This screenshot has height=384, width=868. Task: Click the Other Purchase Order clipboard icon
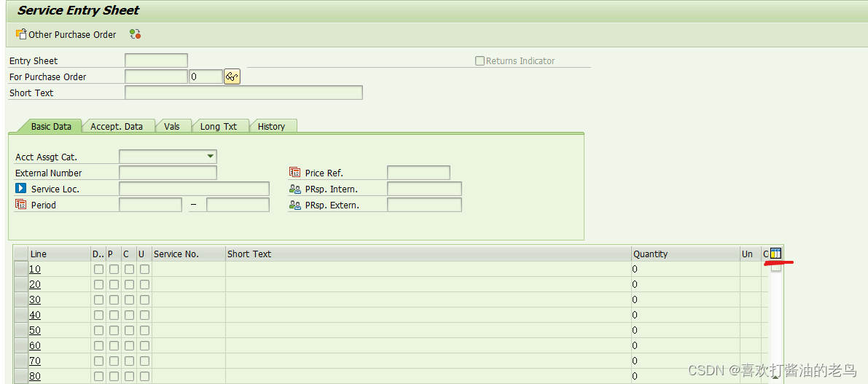[x=21, y=34]
